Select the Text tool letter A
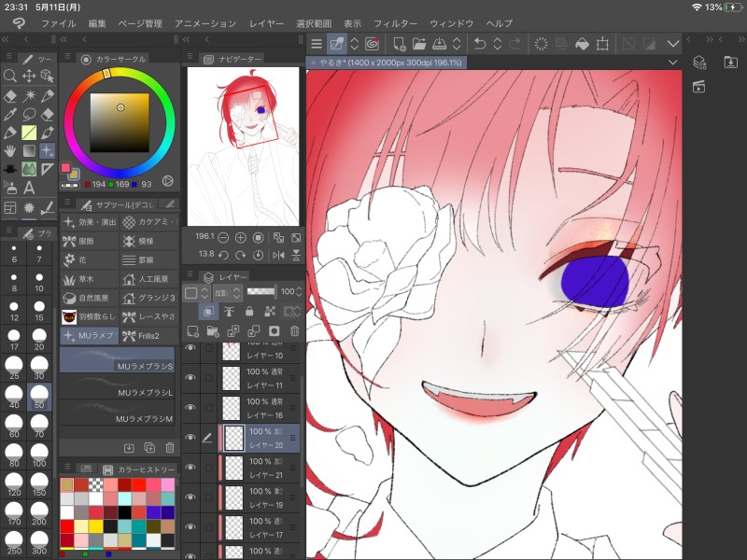The width and height of the screenshot is (747, 560). tap(29, 188)
